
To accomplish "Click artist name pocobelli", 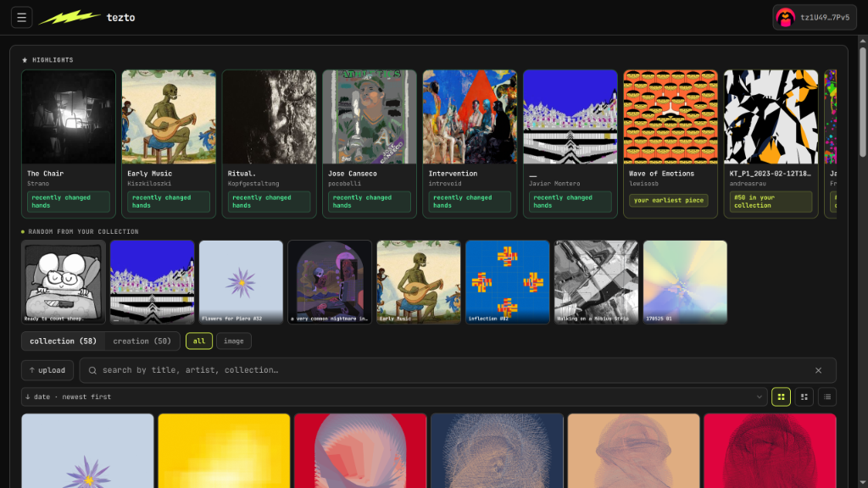I will pyautogui.click(x=344, y=184).
